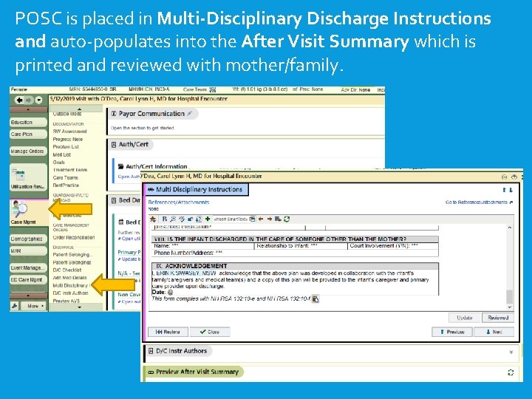The image size is (532, 399).
Task: Select D/C Instr Authors in navigator list
Action: [x=71, y=293]
